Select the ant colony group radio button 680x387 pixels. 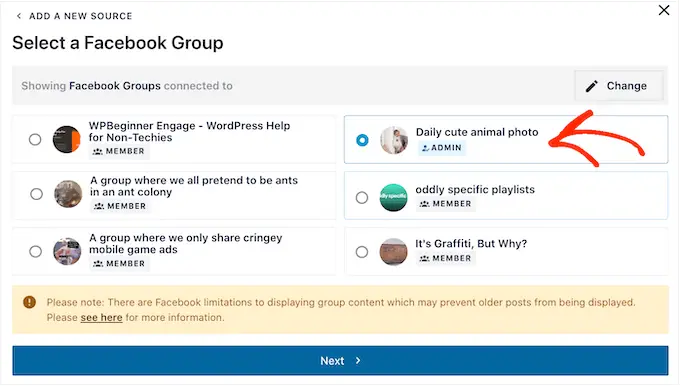[36, 194]
